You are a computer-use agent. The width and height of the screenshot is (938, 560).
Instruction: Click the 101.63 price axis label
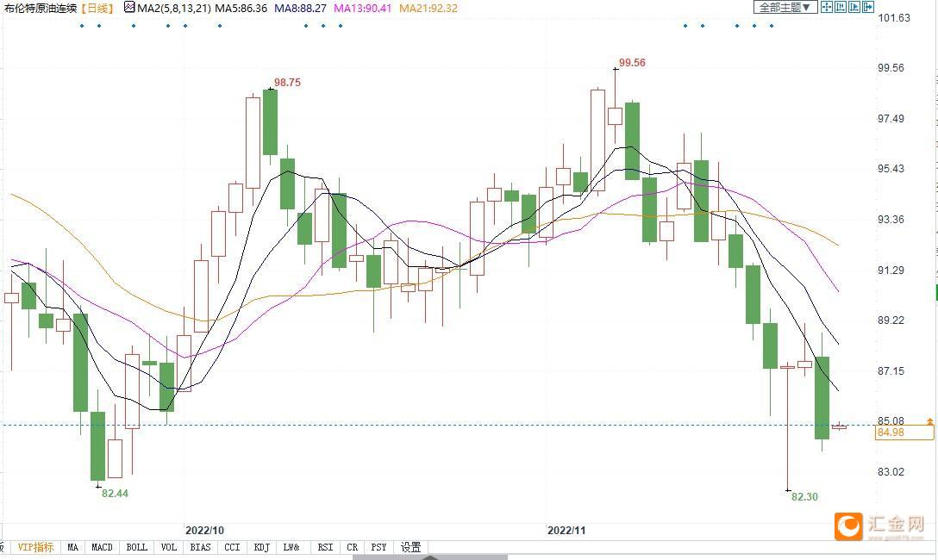point(894,18)
